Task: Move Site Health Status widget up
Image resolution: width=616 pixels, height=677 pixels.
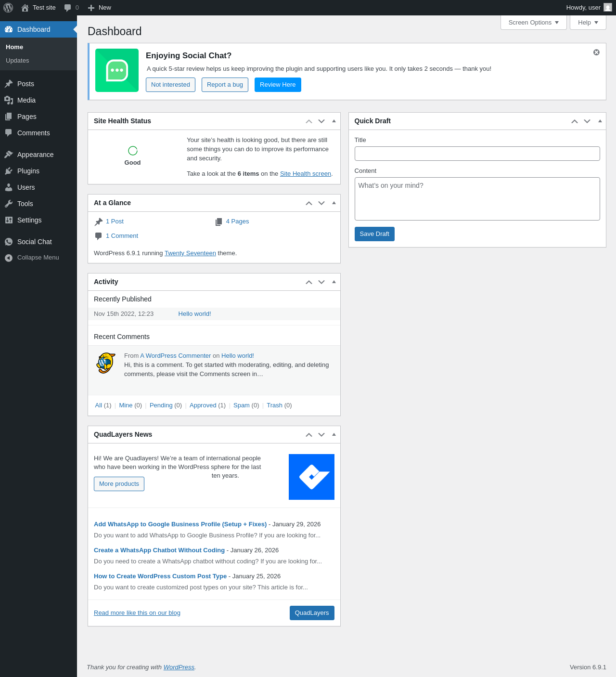Action: [x=309, y=121]
